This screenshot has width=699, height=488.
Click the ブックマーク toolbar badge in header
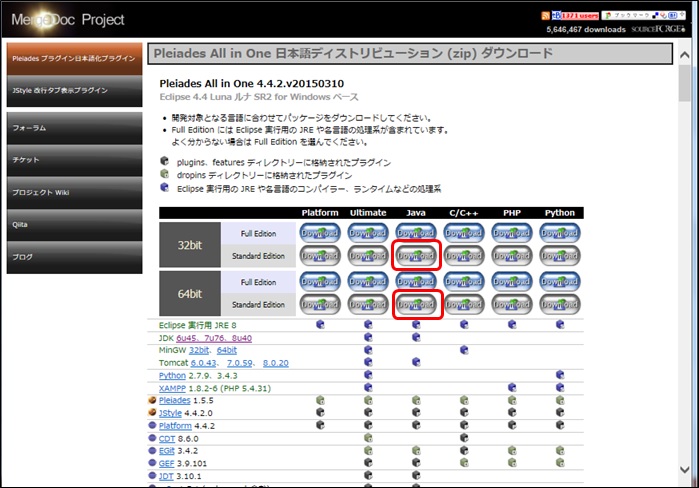[644, 16]
